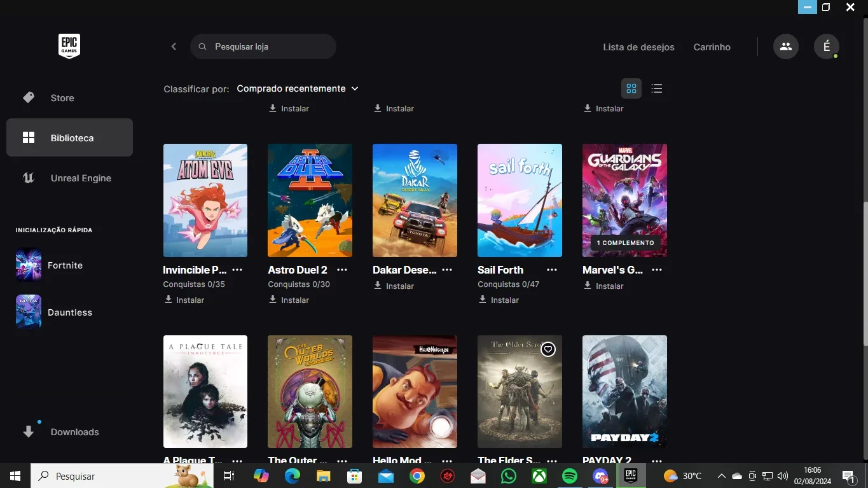Open WhatsApp from taskbar

(509, 476)
